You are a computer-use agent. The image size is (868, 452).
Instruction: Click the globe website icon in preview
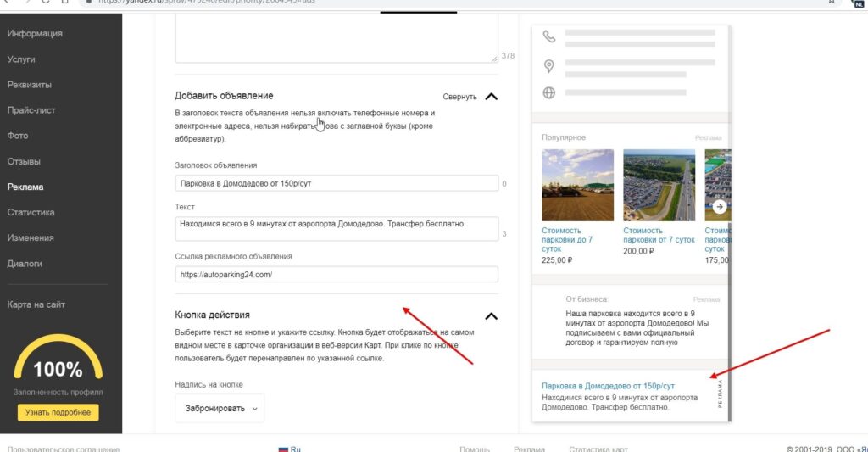pos(549,92)
